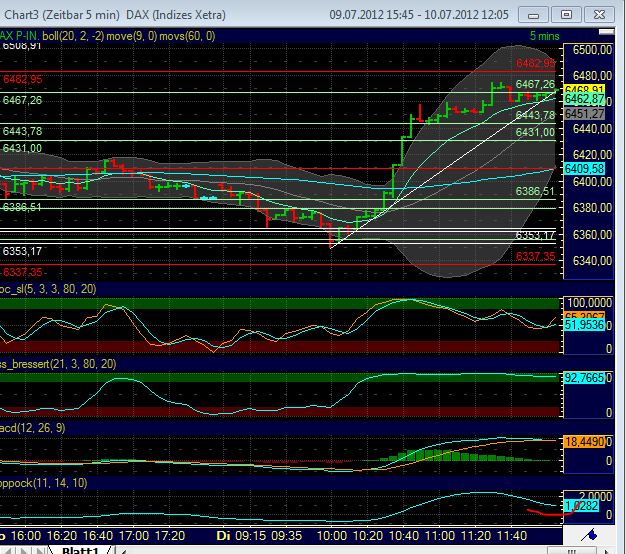This screenshot has width=626, height=554.
Task: Click the green '5 mins' timeframe label
Action: (545, 36)
